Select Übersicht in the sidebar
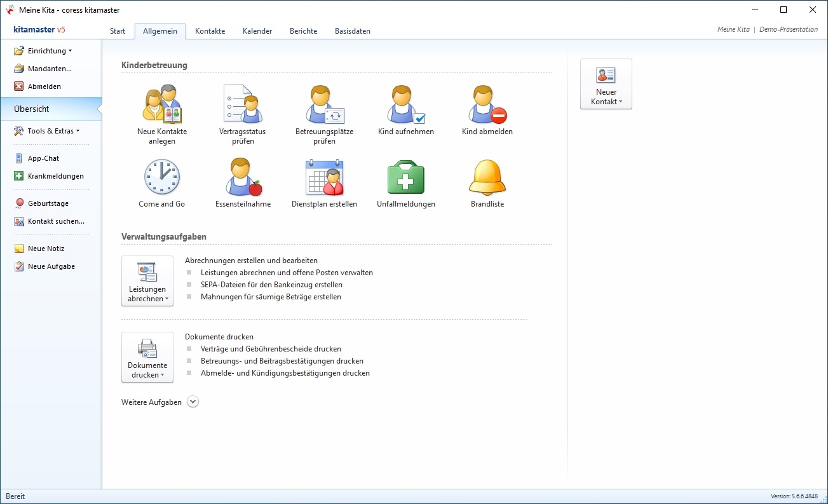 pyautogui.click(x=51, y=109)
